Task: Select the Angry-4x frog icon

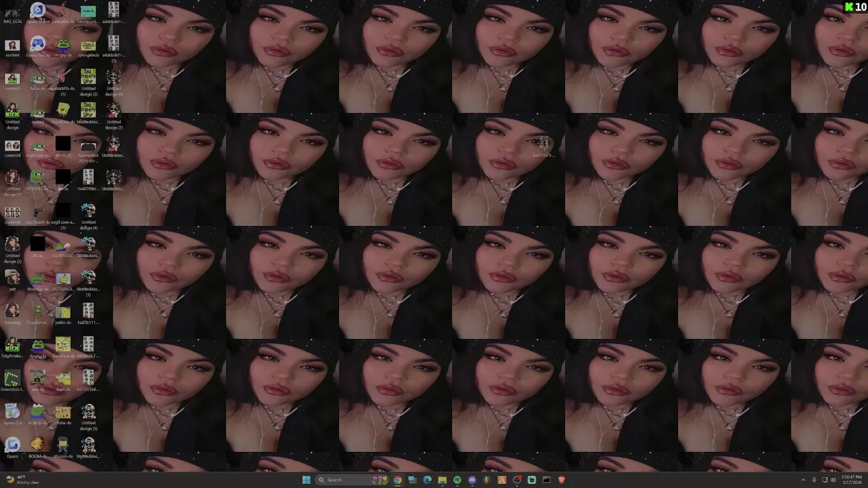Action: (x=38, y=348)
